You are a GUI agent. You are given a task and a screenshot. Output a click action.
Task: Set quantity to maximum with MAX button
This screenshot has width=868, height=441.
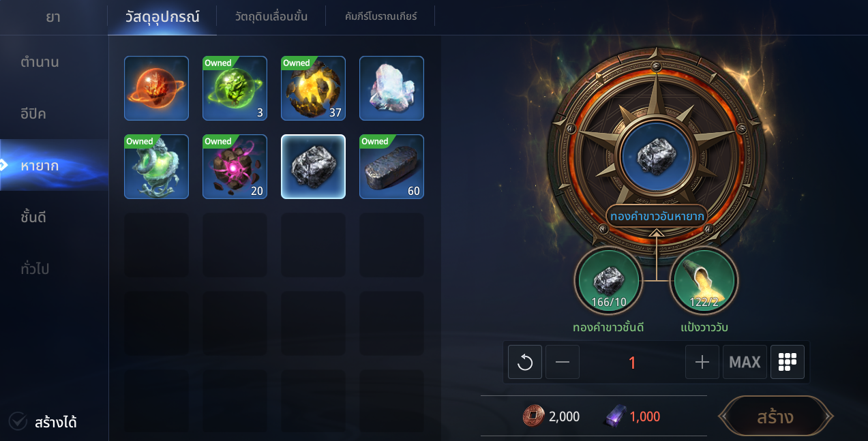pos(745,362)
